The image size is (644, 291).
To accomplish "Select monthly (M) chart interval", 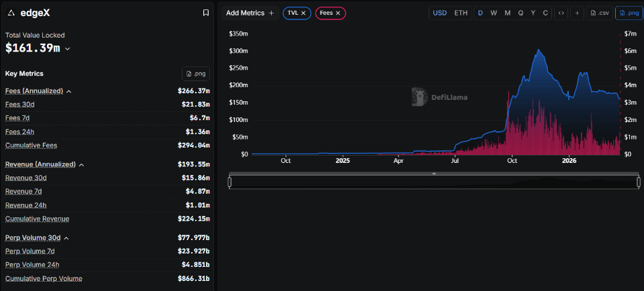I will [x=507, y=13].
